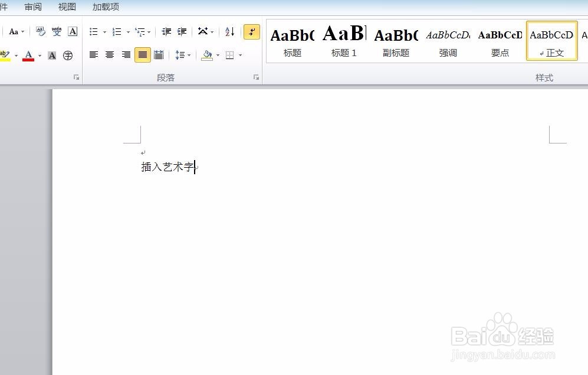Switch to the 视图 tab
This screenshot has height=375, width=588.
[67, 6]
